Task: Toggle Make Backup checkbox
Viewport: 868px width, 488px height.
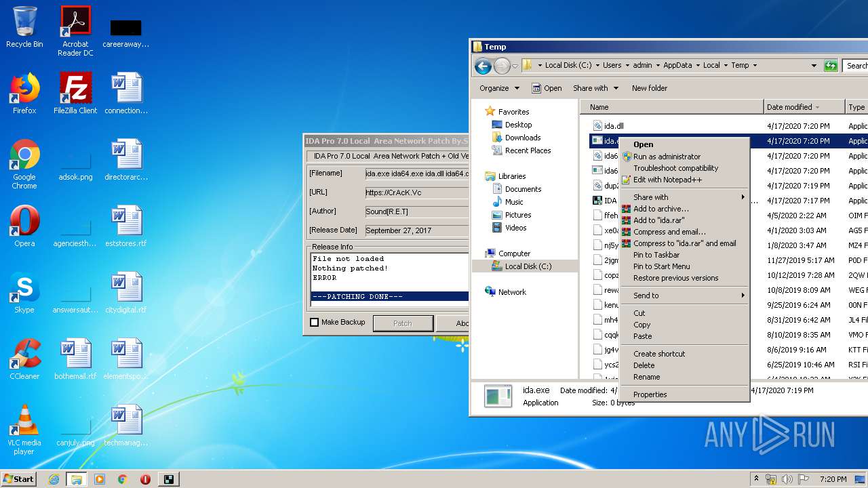Action: 314,323
